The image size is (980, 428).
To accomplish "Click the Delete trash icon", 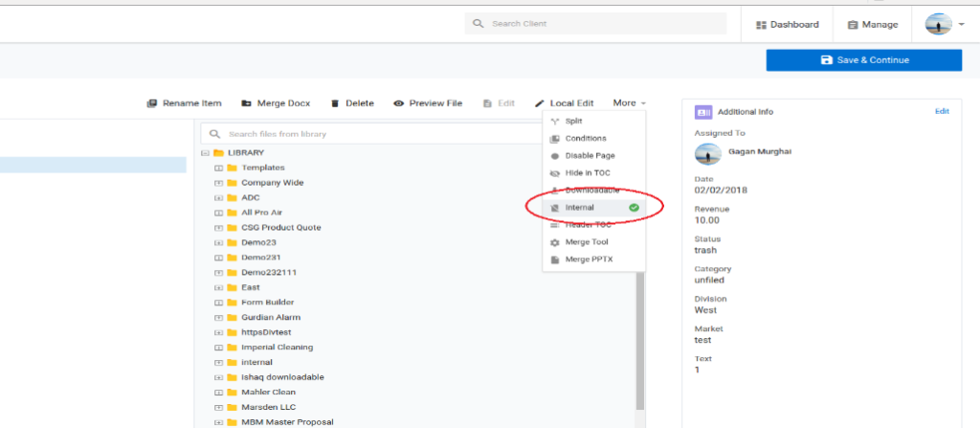I will (335, 103).
